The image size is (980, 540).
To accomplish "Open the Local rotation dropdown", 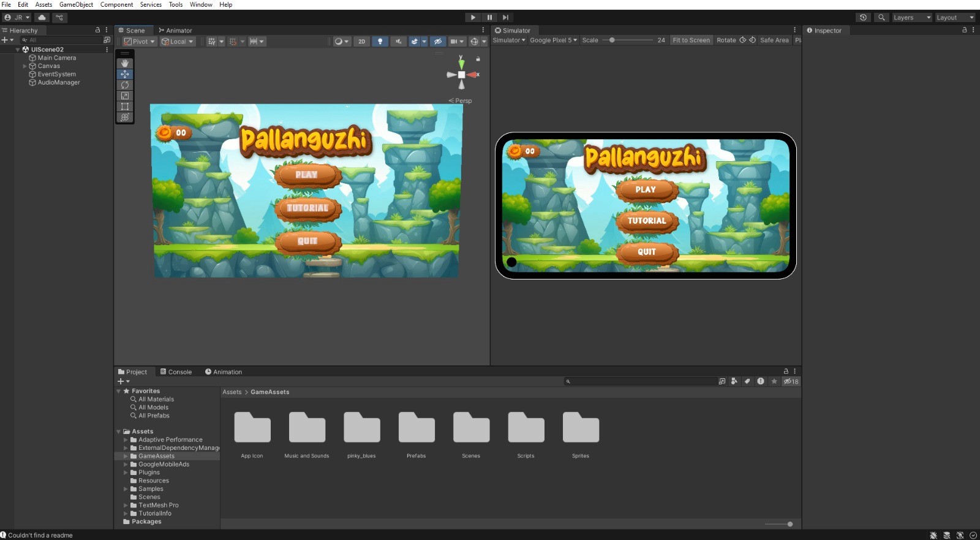I will pyautogui.click(x=178, y=41).
